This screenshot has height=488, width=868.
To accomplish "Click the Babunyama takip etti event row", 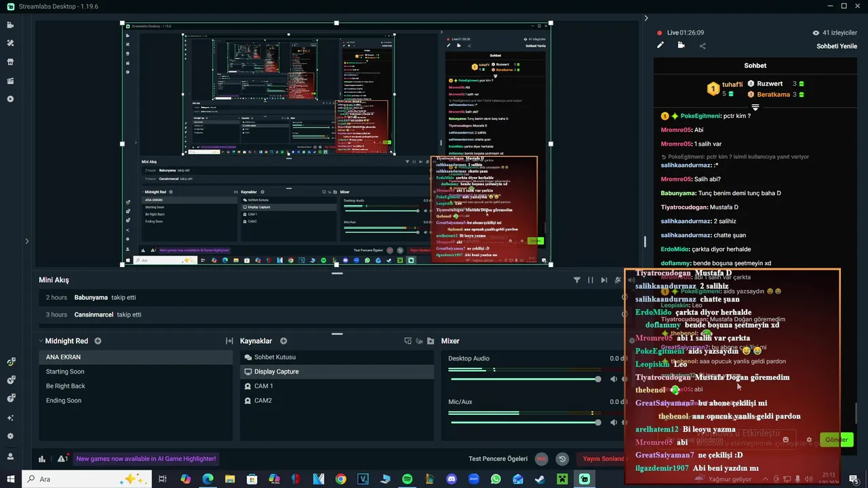I will [x=332, y=298].
